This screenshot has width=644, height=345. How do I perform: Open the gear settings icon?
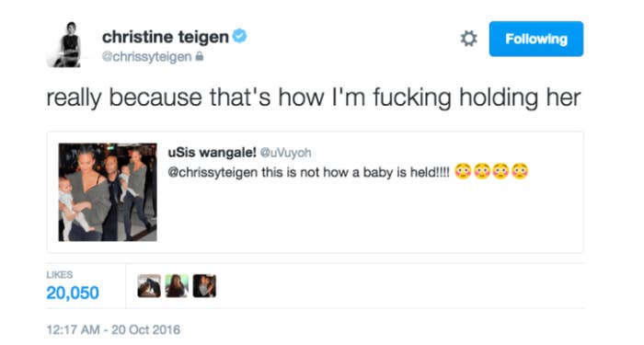(468, 39)
